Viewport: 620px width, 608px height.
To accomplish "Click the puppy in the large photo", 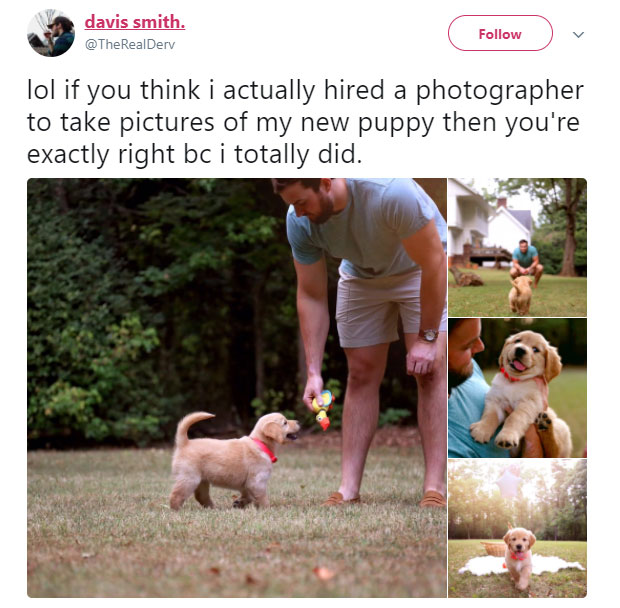I will pos(233,460).
